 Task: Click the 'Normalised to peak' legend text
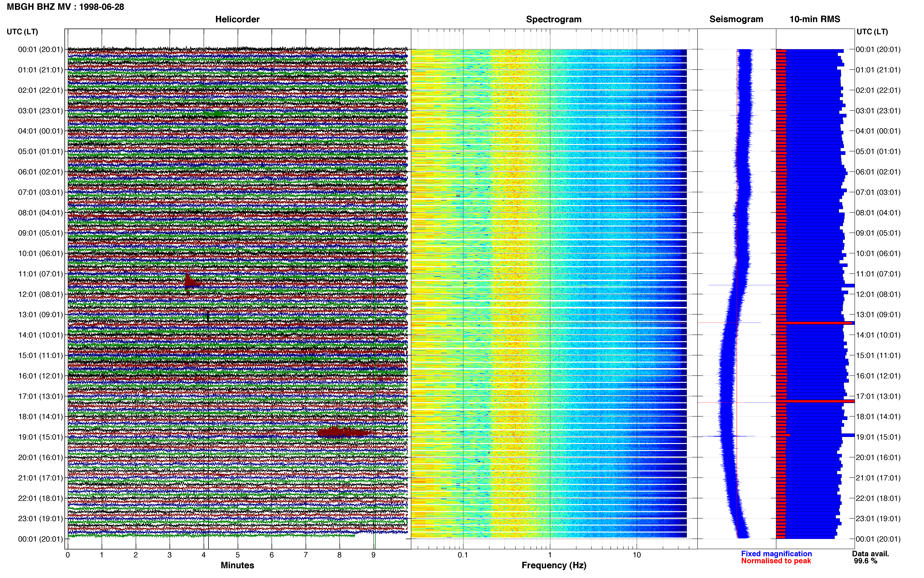776,561
